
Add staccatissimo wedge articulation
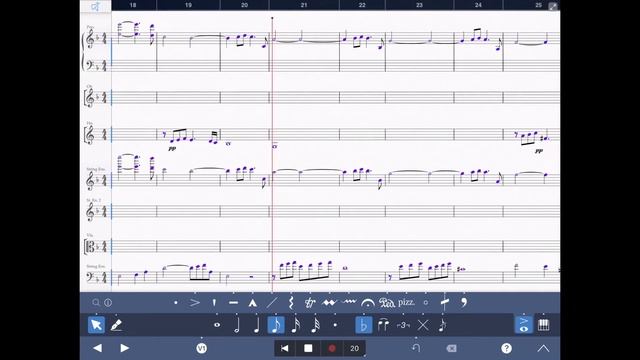tap(214, 303)
